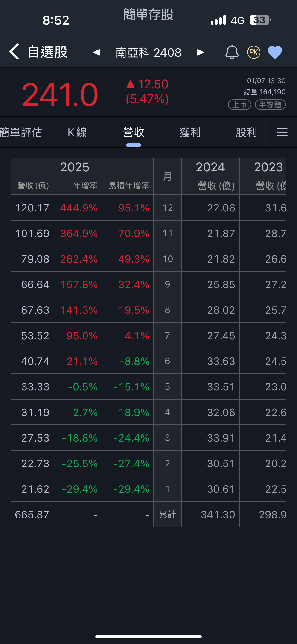Open price alert bell icon
Image resolution: width=297 pixels, height=644 pixels.
[232, 52]
